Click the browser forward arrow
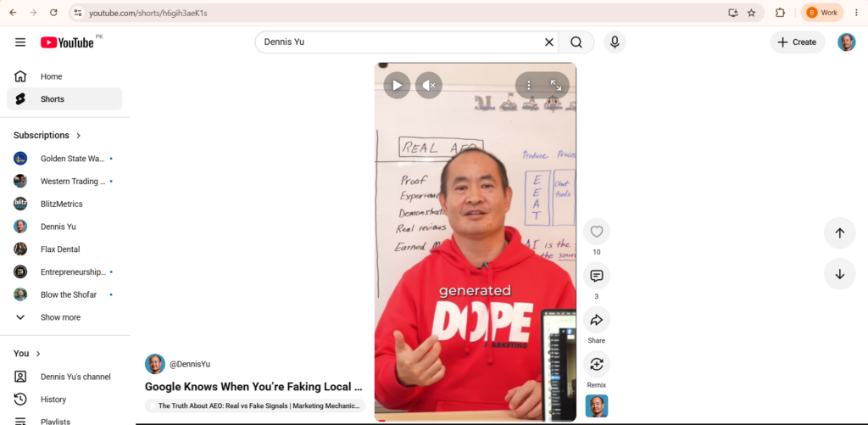This screenshot has width=868, height=425. click(x=33, y=13)
